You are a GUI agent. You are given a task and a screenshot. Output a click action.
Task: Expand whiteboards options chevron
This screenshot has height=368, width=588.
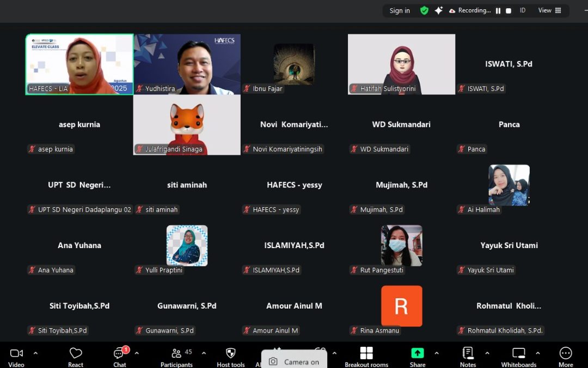pyautogui.click(x=538, y=353)
